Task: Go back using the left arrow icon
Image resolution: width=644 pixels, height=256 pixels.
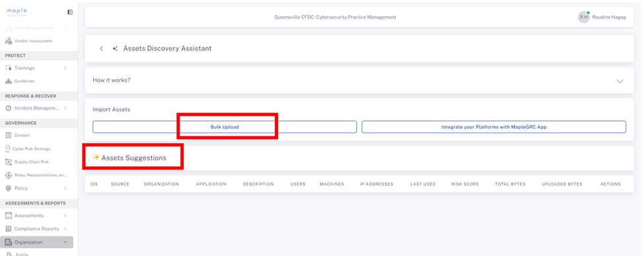Action: pyautogui.click(x=102, y=48)
